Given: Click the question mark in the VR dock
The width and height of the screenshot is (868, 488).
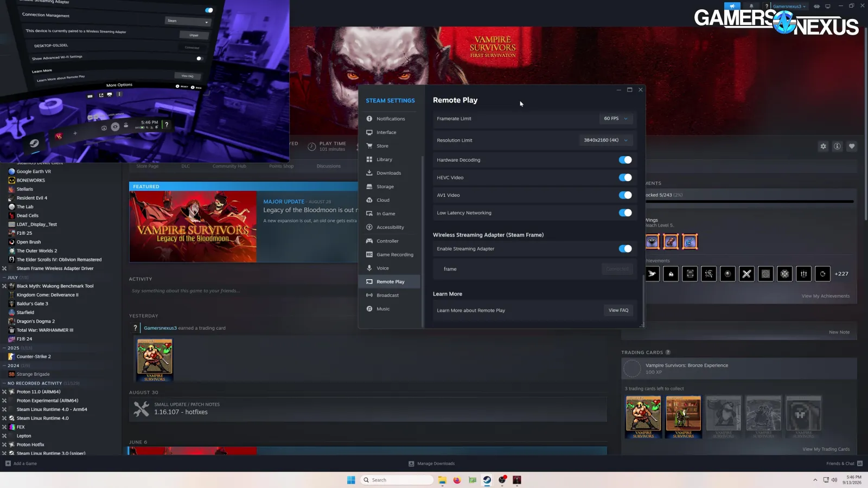Looking at the screenshot, I should [x=167, y=124].
